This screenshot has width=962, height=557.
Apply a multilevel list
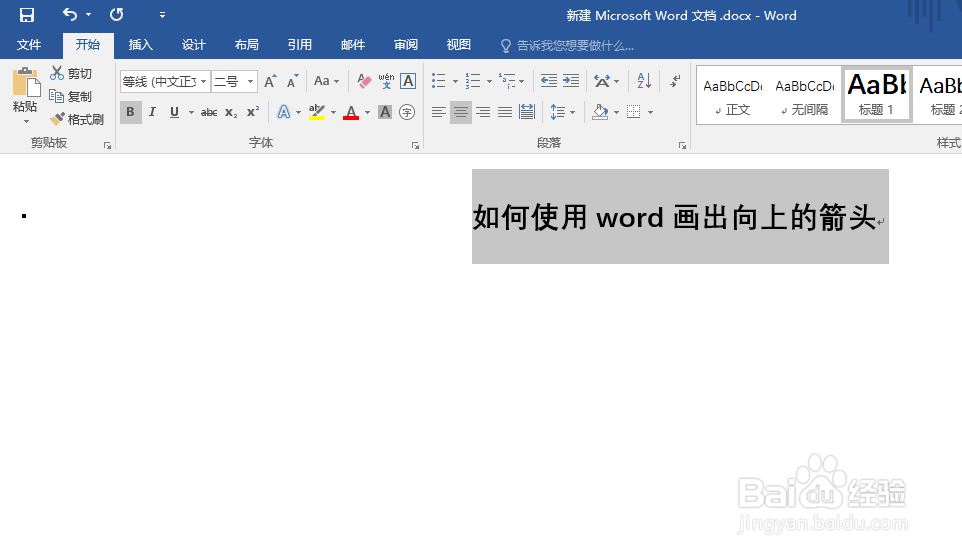click(x=507, y=81)
